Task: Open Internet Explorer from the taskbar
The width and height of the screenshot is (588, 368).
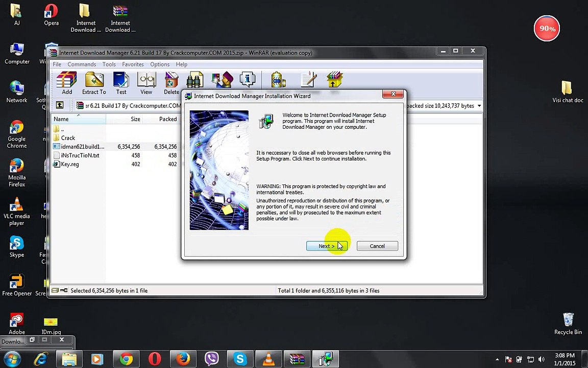Action: click(x=41, y=359)
